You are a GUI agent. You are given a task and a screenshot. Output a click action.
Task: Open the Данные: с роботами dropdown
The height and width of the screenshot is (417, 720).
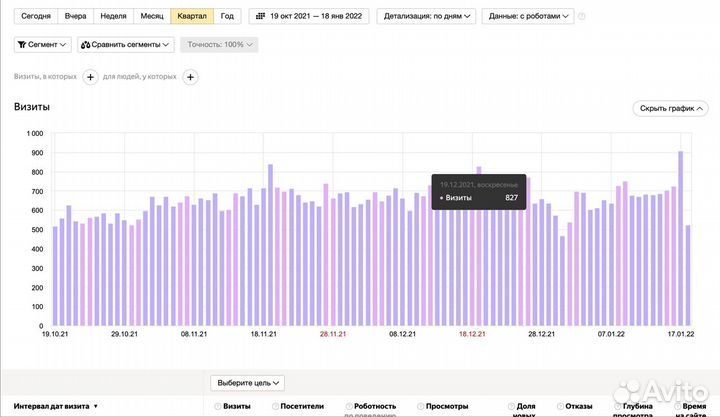click(x=528, y=17)
